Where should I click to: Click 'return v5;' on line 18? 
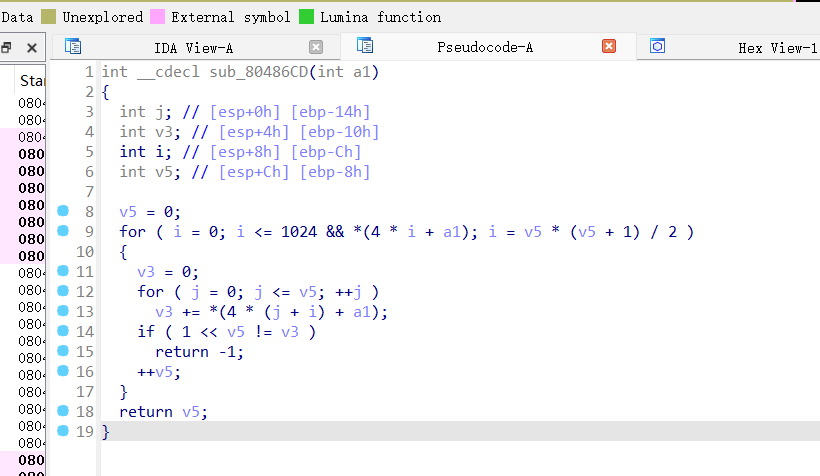click(163, 412)
